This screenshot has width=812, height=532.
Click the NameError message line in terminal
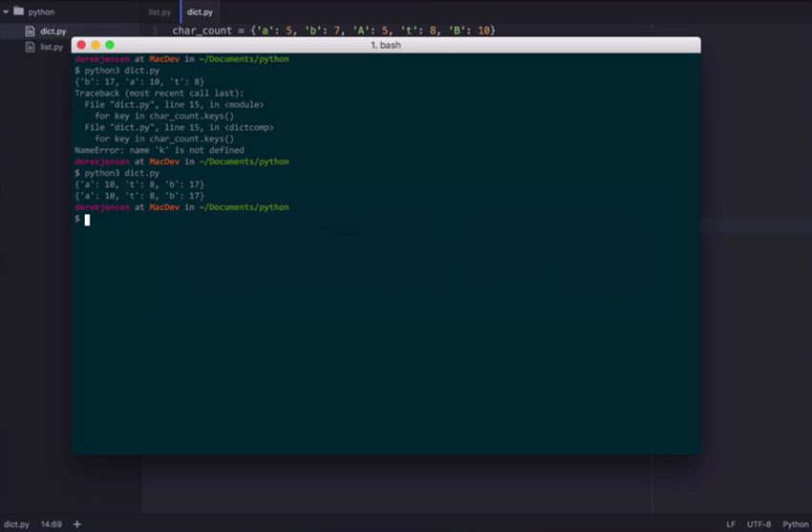point(160,150)
